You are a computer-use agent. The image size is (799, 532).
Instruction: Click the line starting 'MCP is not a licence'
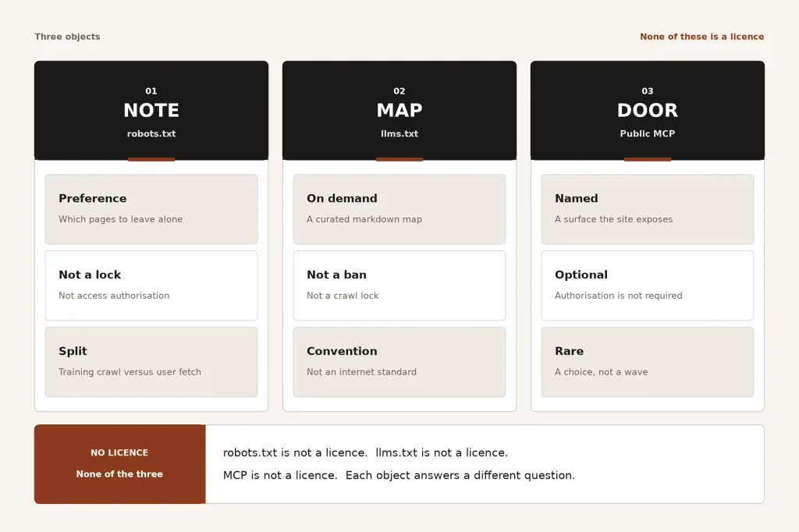click(x=399, y=475)
